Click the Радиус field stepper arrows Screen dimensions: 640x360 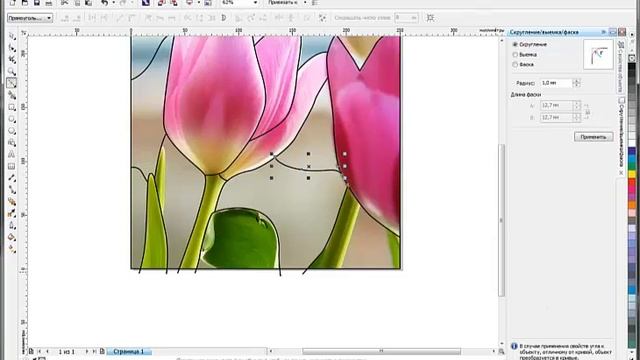576,83
